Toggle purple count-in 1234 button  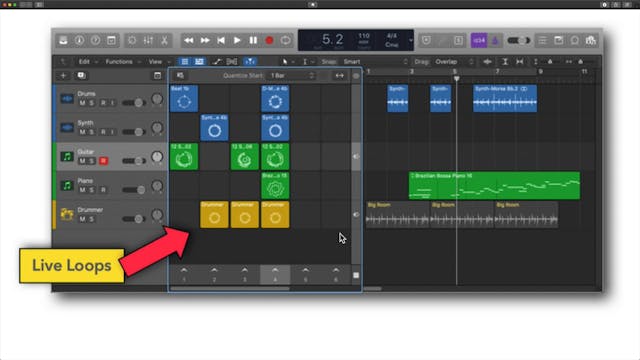tap(479, 40)
